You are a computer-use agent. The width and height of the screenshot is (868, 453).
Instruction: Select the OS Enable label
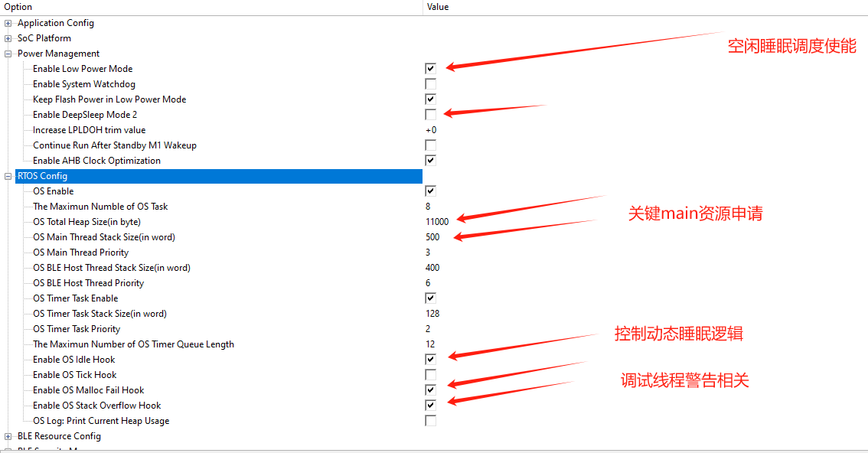click(53, 191)
